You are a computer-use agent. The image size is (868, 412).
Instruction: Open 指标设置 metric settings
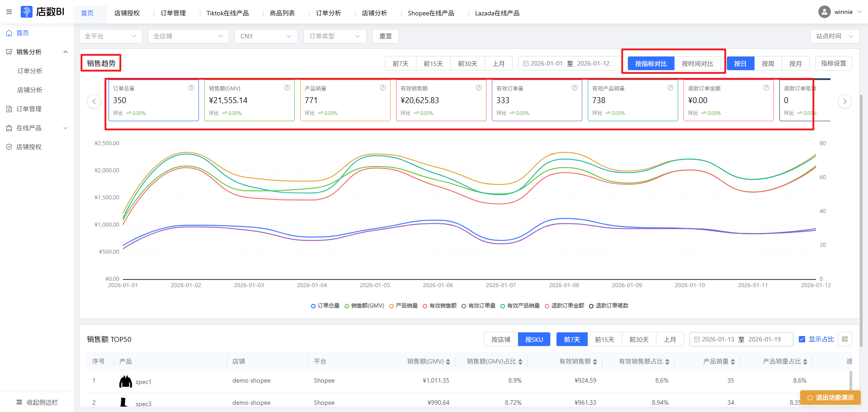[833, 63]
